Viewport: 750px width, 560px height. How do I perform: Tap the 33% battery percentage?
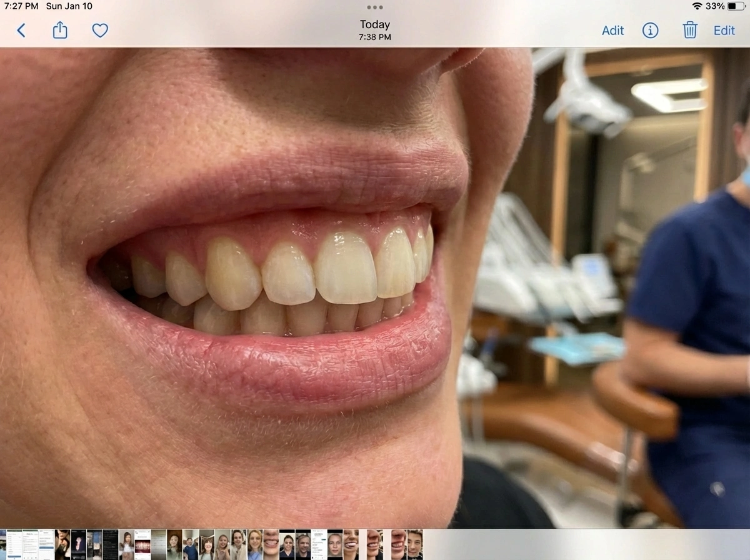click(715, 6)
